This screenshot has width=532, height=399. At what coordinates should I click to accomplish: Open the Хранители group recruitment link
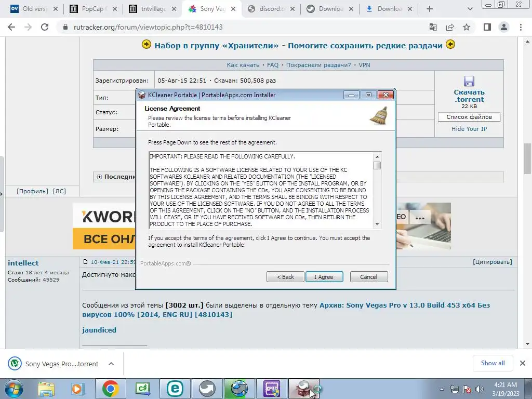click(x=299, y=46)
